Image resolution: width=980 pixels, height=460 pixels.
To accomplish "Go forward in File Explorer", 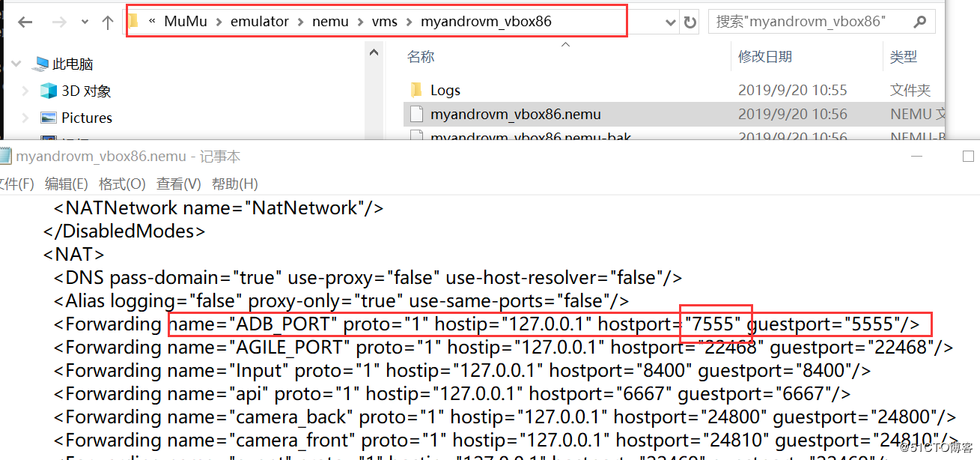I will pyautogui.click(x=60, y=22).
